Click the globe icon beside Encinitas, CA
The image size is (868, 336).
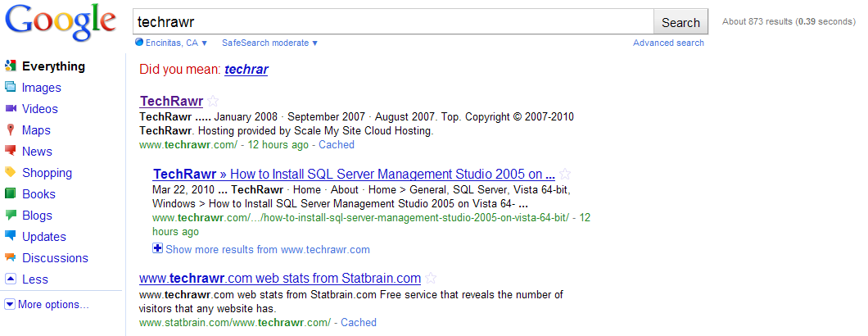click(x=139, y=42)
